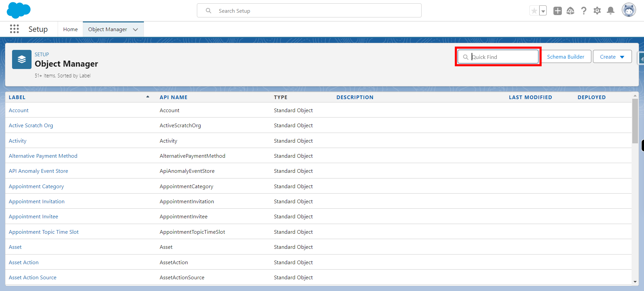Viewport: 644px width, 291px height.
Task: Open the Help question mark icon
Action: tap(584, 11)
